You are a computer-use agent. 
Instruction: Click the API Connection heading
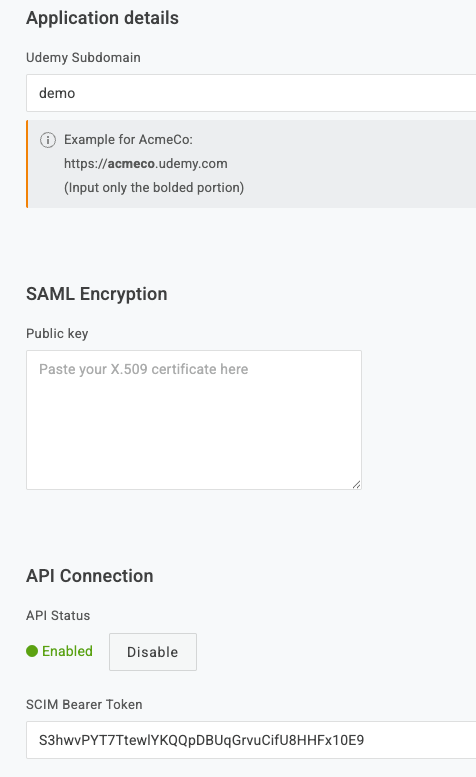90,576
